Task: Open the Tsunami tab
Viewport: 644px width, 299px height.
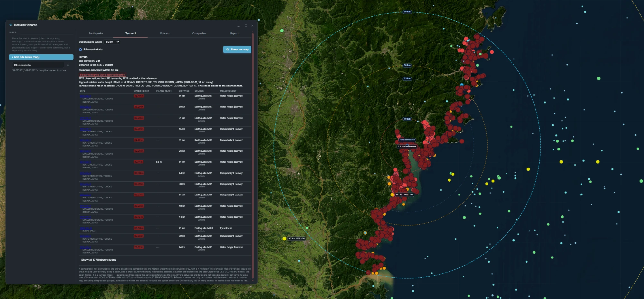Action: pyautogui.click(x=130, y=33)
